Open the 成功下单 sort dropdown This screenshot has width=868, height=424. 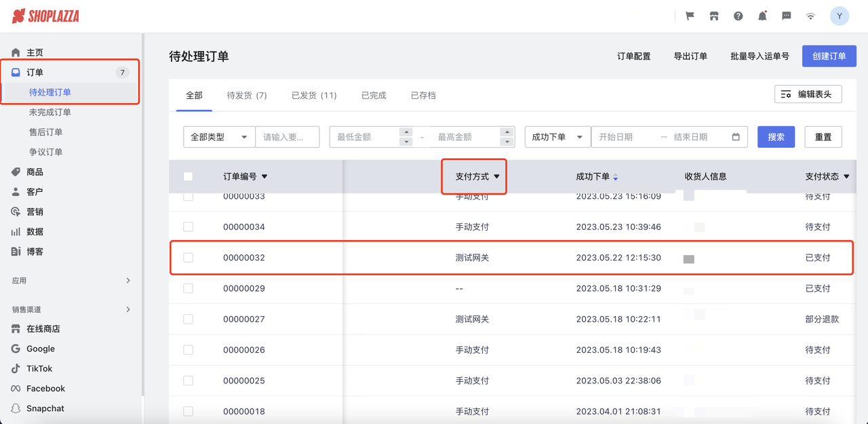point(557,136)
